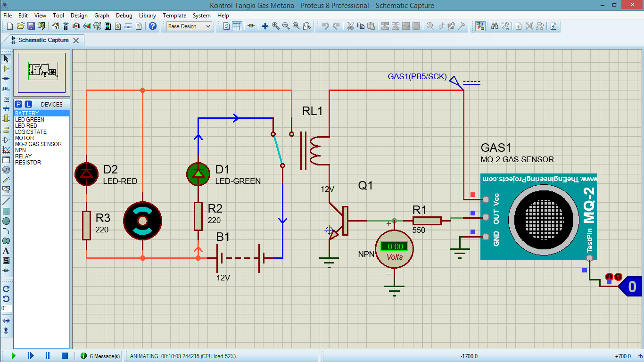Image resolution: width=644 pixels, height=362 pixels.
Task: Click the P pick devices button
Action: (x=18, y=104)
